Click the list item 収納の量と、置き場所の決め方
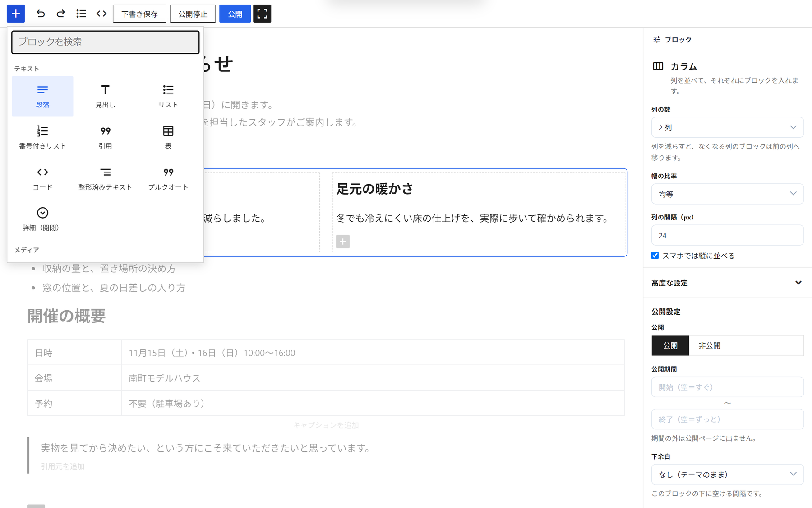The width and height of the screenshot is (812, 508). (109, 269)
